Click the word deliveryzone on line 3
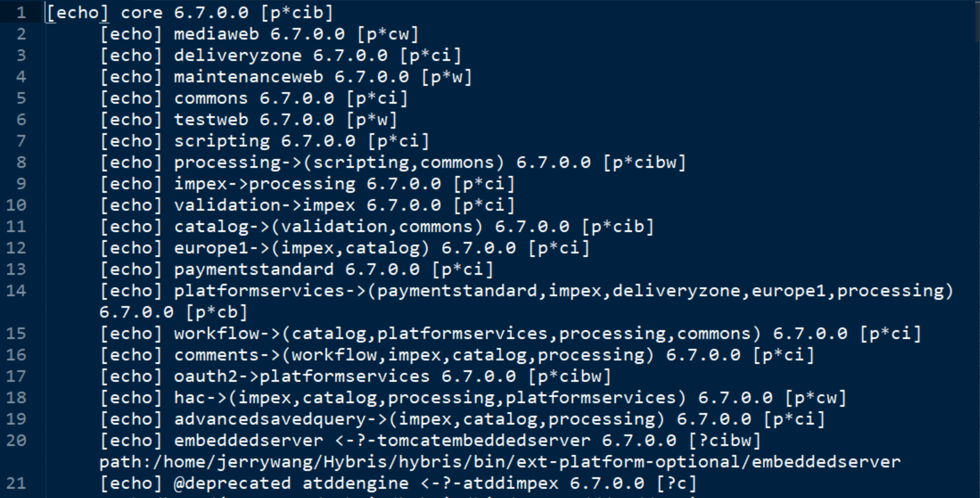This screenshot has width=980, height=498. pos(238,55)
